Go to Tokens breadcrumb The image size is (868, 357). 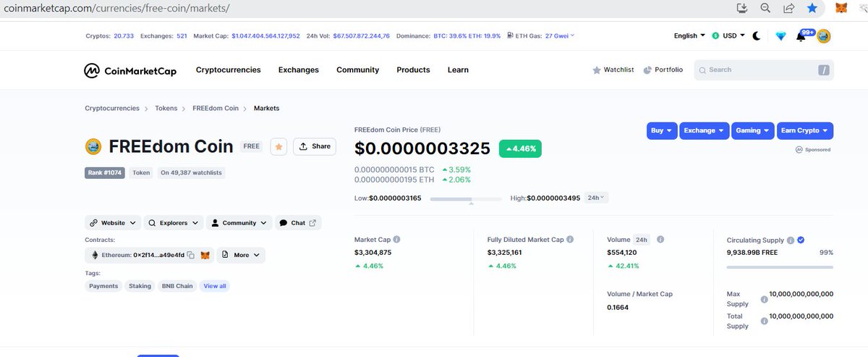click(166, 109)
